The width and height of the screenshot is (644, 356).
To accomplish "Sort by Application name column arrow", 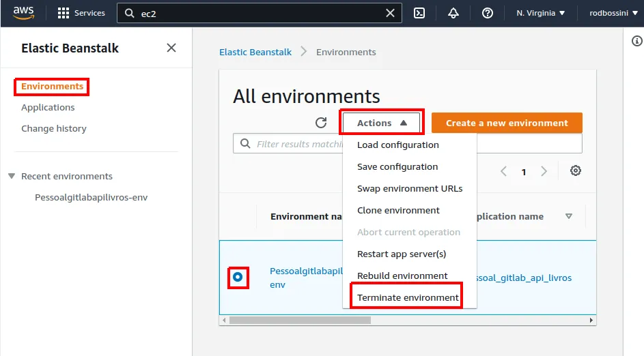I will tap(569, 216).
